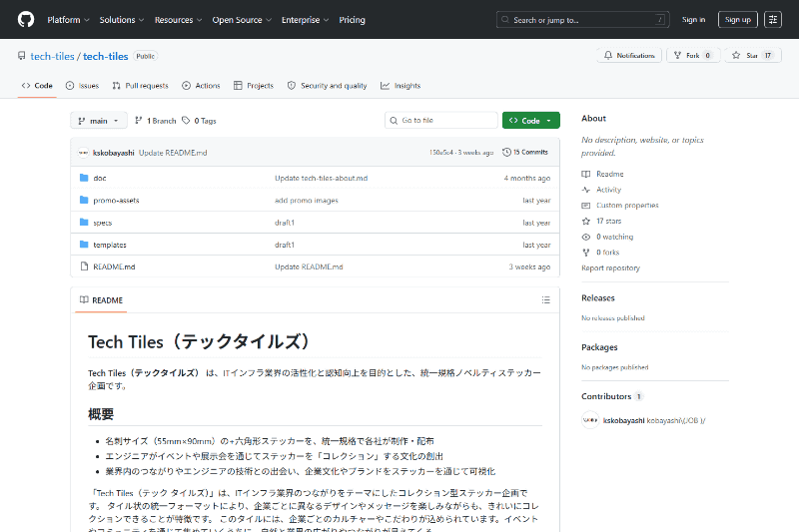
Task: Open the Pricing page
Action: [353, 20]
